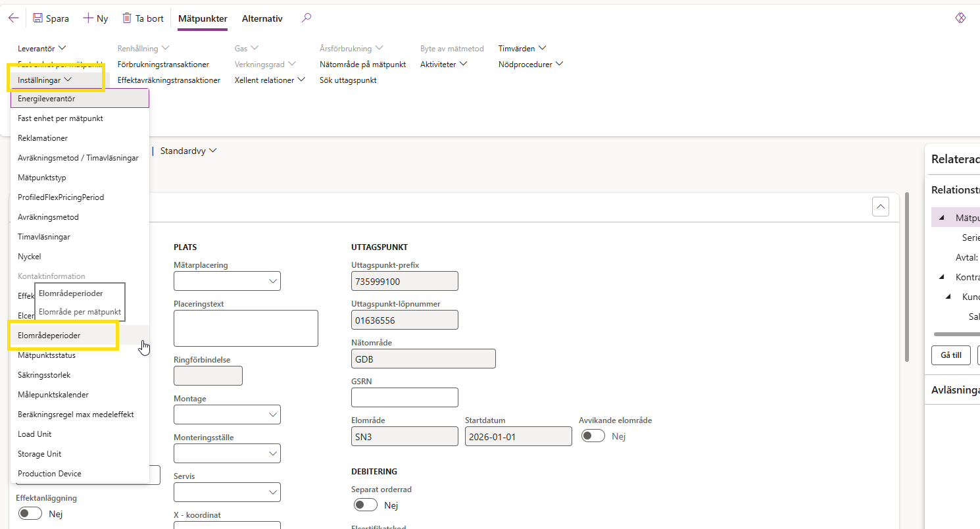Open the Montage dropdown

227,415
